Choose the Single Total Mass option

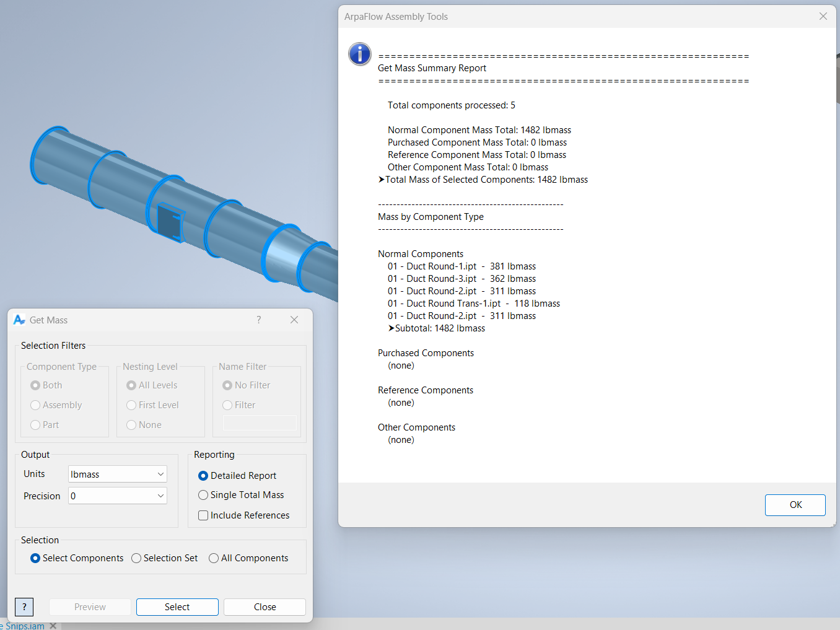coord(203,495)
